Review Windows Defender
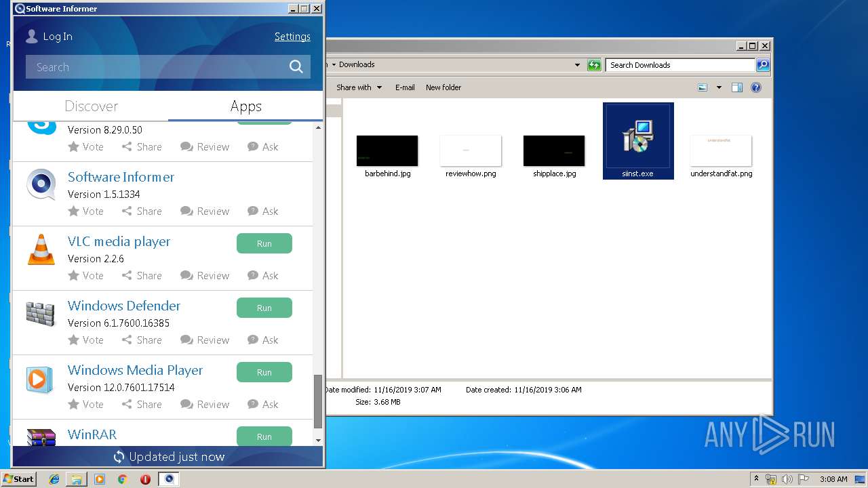 [205, 340]
